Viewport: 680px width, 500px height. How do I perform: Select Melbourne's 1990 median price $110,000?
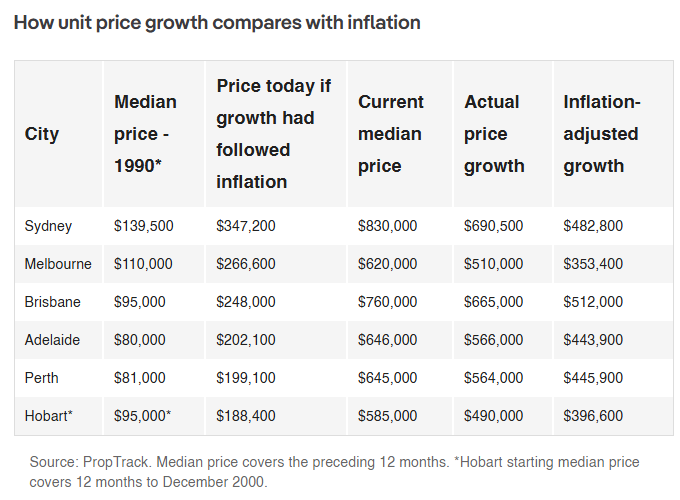tap(143, 264)
